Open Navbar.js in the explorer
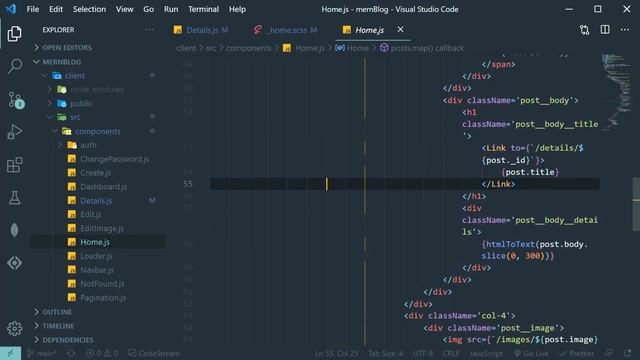 (98, 270)
